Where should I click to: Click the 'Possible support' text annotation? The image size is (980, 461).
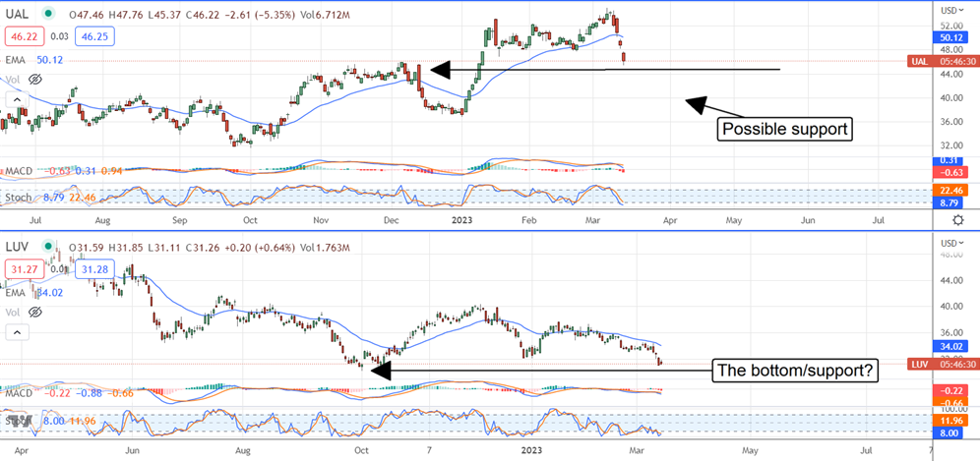(785, 130)
